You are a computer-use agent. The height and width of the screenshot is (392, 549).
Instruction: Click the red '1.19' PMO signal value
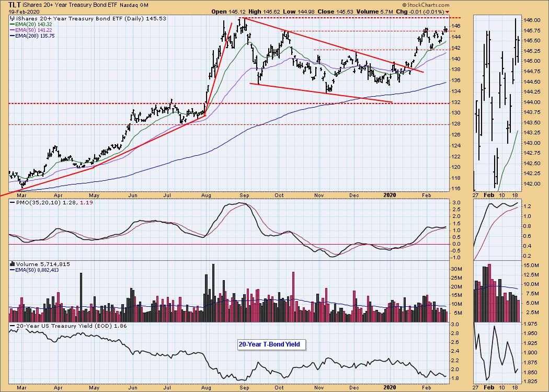point(86,202)
